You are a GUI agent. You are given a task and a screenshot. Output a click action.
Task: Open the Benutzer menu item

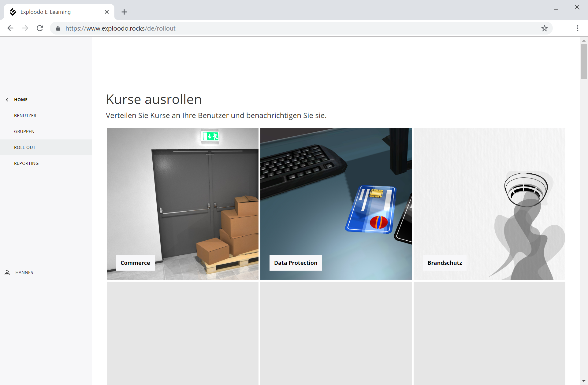coord(25,116)
